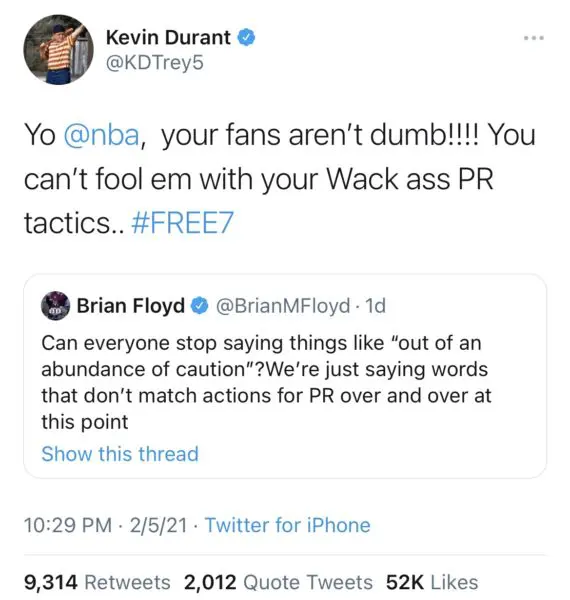The image size is (570, 600).
Task: Click the blue verified badge beside Kevin Durant
Action: click(247, 38)
